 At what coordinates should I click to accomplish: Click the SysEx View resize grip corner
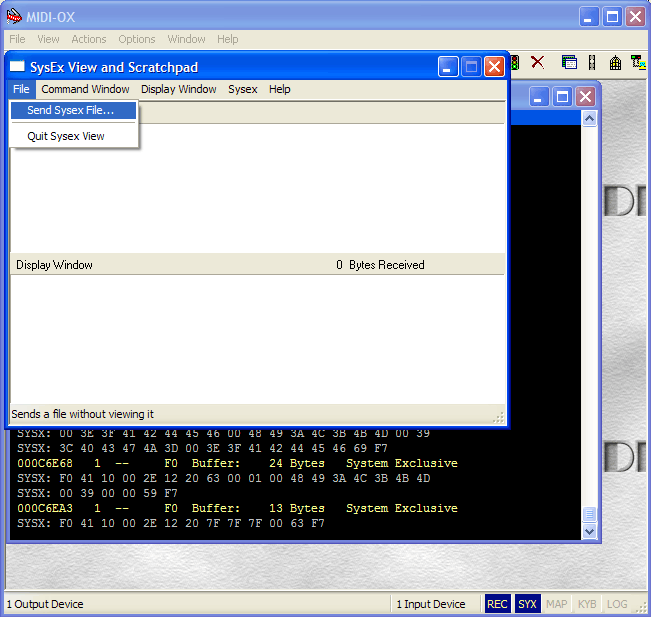point(499,418)
